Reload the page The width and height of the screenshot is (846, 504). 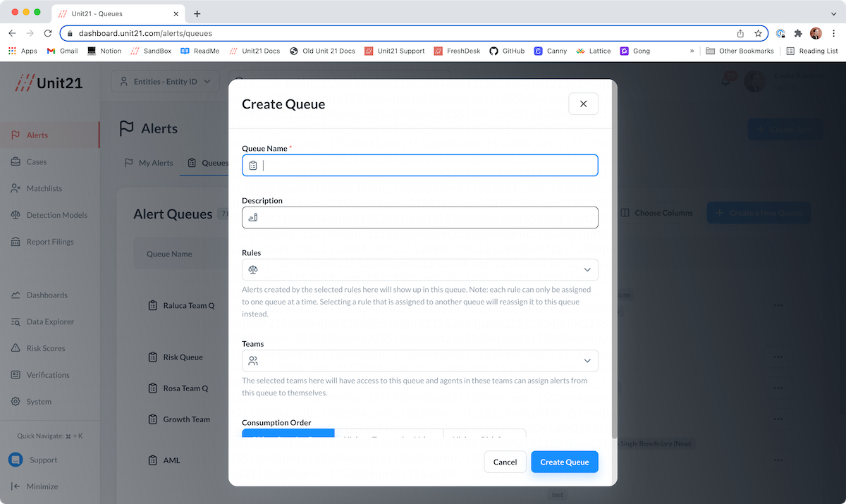click(48, 33)
